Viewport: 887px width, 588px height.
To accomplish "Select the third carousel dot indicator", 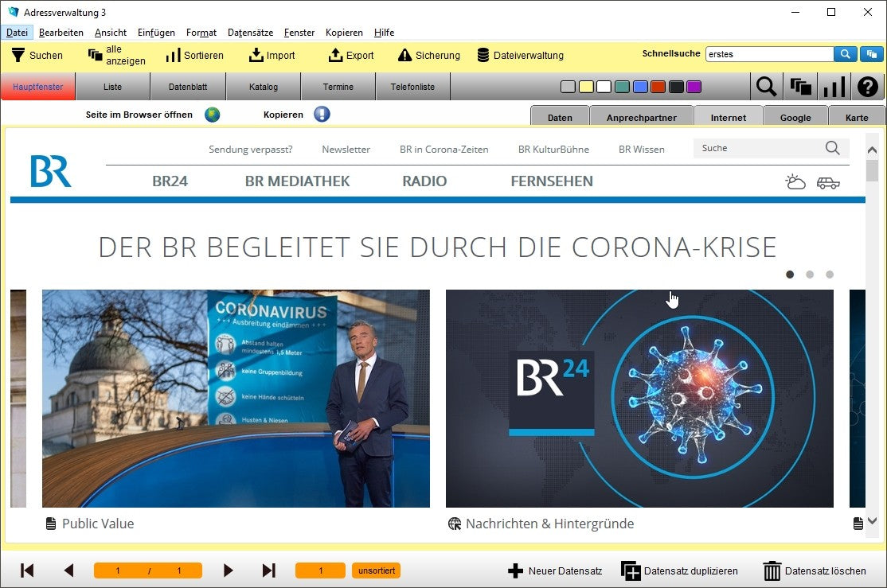I will coord(830,275).
